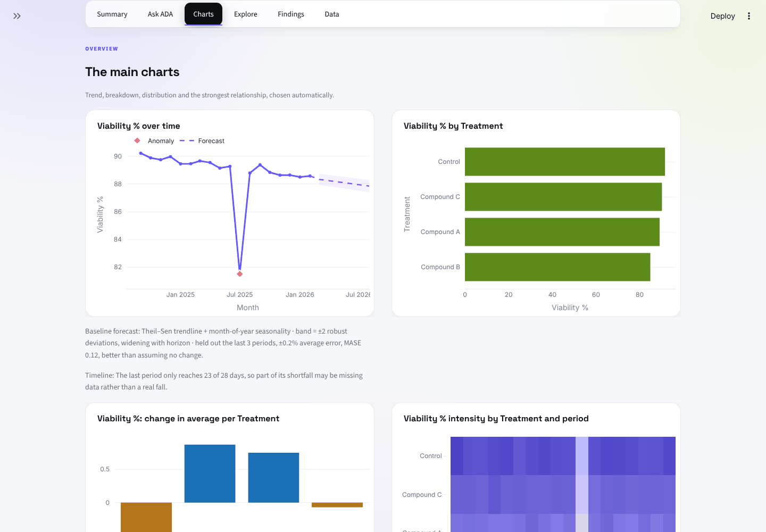Click 'Viability % intensity by Treatment and period' title
Viewport: 766px width, 532px height.
click(496, 419)
